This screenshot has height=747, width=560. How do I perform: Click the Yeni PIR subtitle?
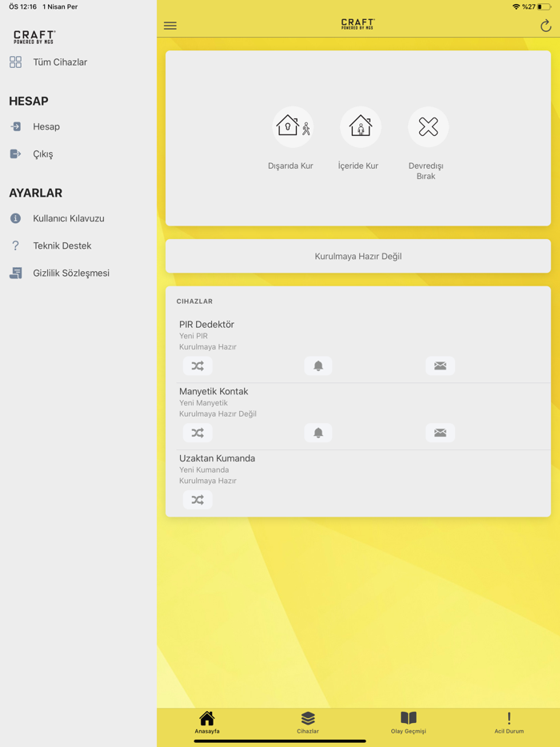193,336
